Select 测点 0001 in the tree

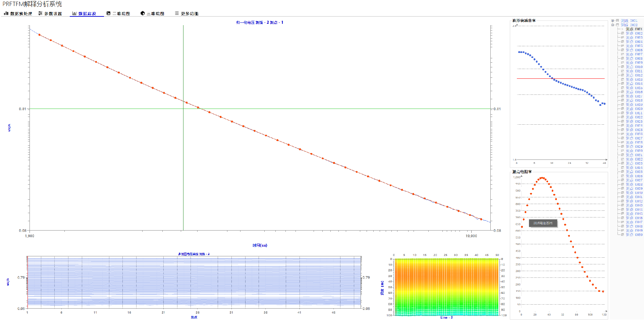[634, 29]
